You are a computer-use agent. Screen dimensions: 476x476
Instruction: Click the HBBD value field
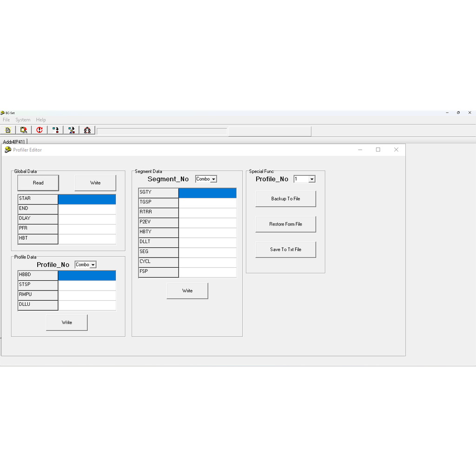pos(87,275)
